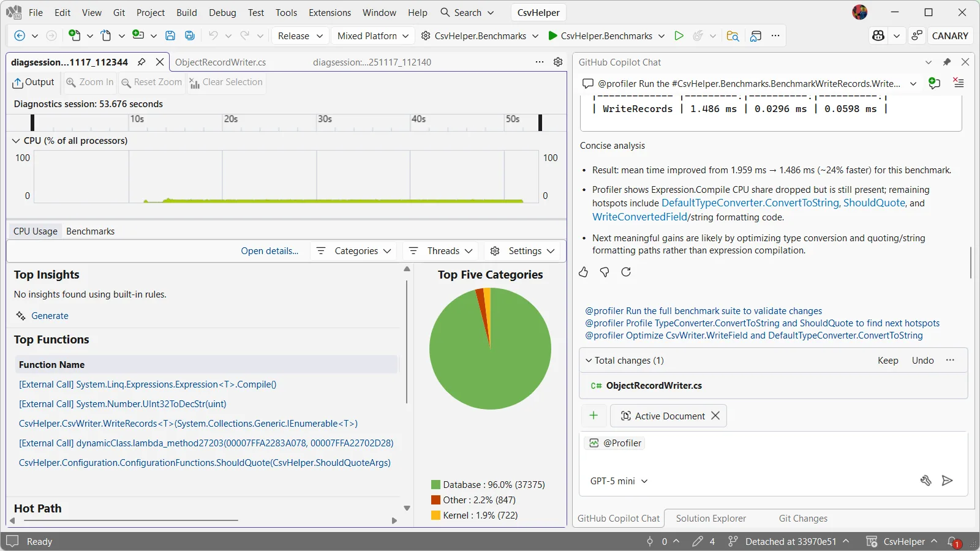Remove Active Document context chip

(715, 416)
